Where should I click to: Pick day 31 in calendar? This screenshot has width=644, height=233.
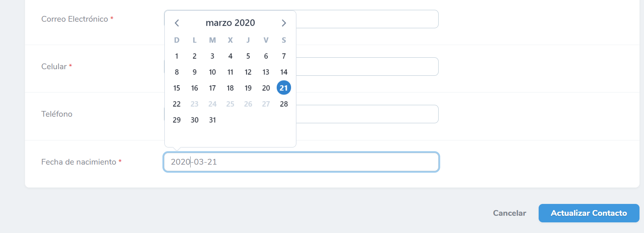pos(212,120)
